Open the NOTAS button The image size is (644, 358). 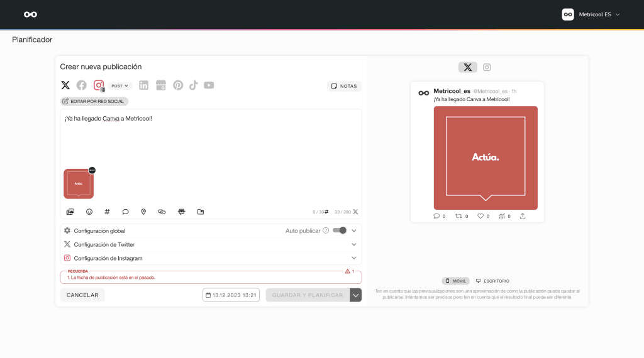(x=344, y=86)
